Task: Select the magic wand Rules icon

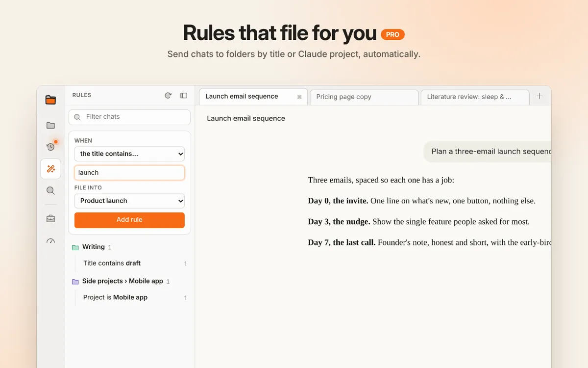Action: 50,169
